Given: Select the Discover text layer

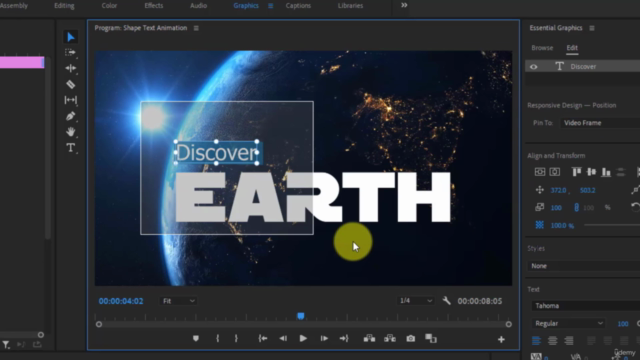Looking at the screenshot, I should click(583, 67).
